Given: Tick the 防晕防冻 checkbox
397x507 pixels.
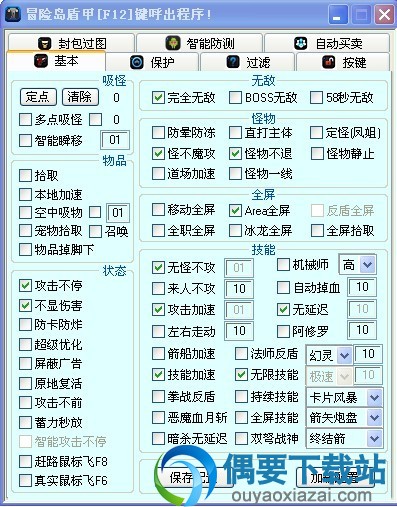Looking at the screenshot, I should (x=158, y=133).
